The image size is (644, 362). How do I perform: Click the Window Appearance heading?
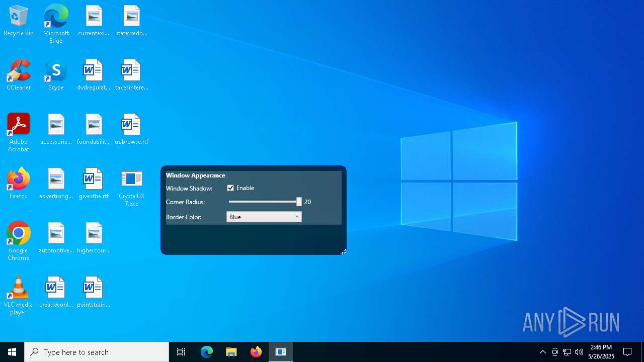[196, 175]
